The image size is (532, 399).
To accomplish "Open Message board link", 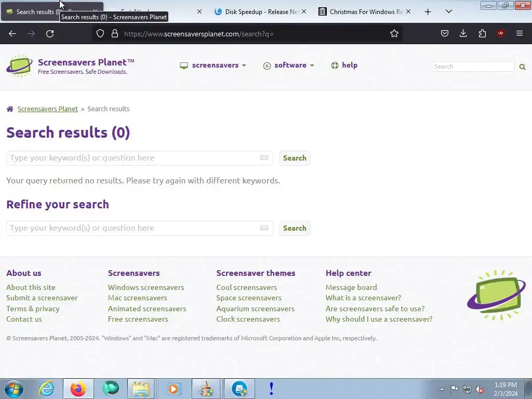I will click(x=351, y=287).
